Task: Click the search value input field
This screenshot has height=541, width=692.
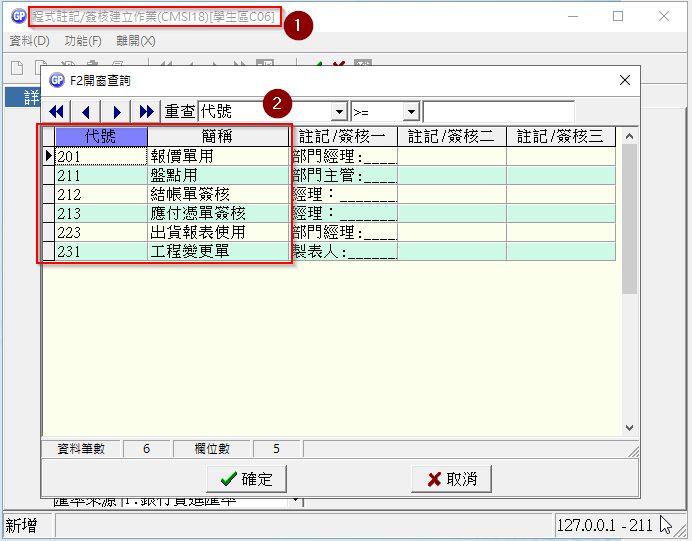Action: 498,112
